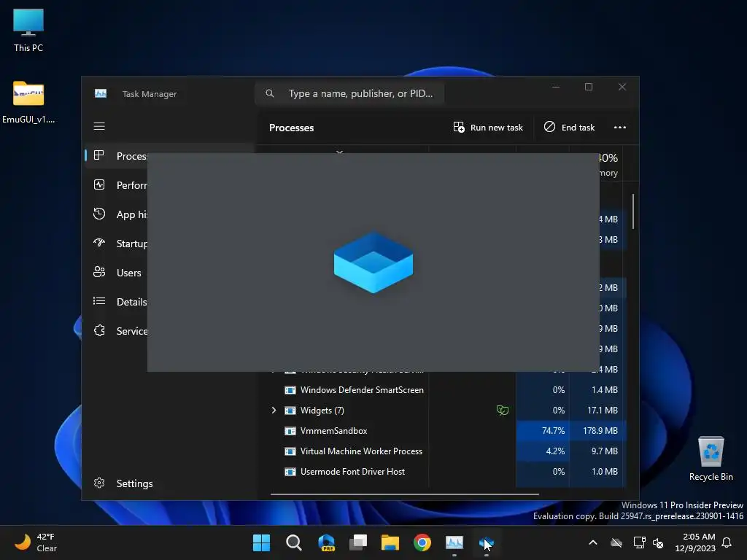Click the 4.2% CPU value
Viewport: 747px width, 560px height.
tap(555, 451)
